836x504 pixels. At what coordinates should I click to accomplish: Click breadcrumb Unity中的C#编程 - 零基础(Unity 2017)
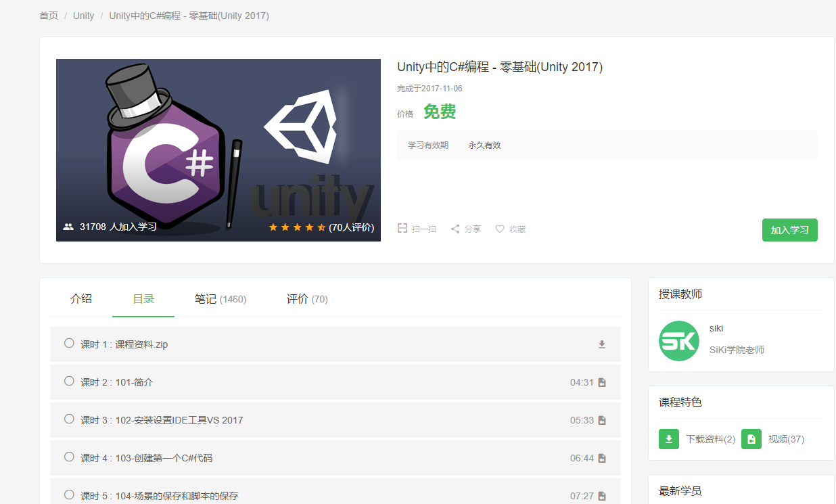189,16
